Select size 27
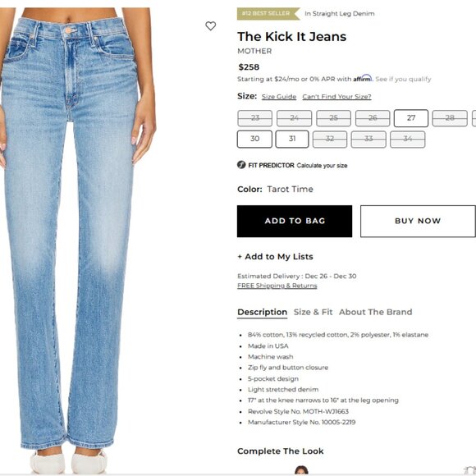Viewport: 476px width, 476px height. coord(411,118)
